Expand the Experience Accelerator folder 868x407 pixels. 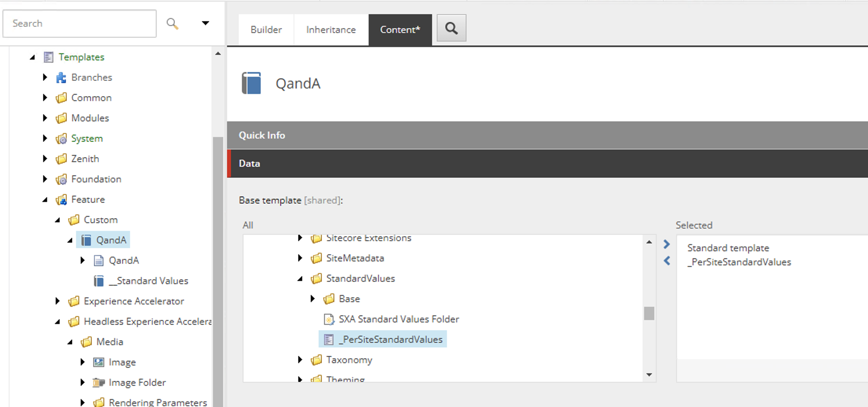tap(58, 301)
